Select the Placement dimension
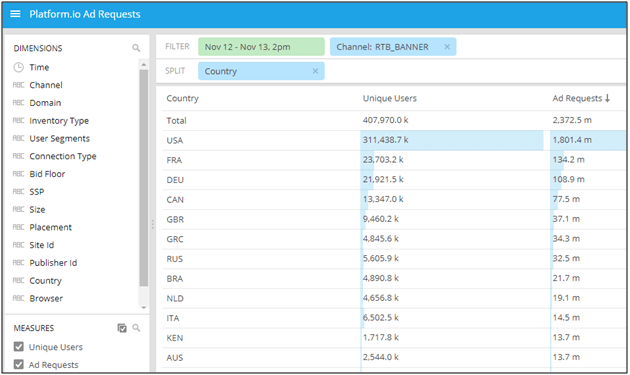Screen dimensions: 630x375 pos(50,227)
